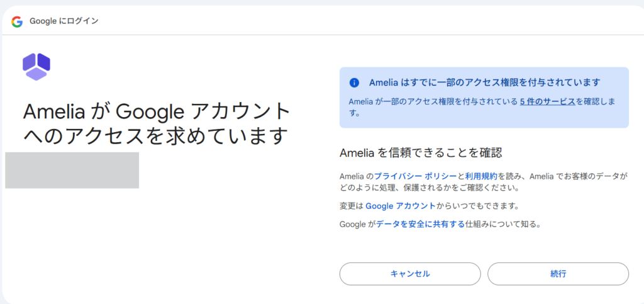Image resolution: width=644 pixels, height=304 pixels.
Task: Open the プライバシー ポリシー link
Action: point(416,176)
